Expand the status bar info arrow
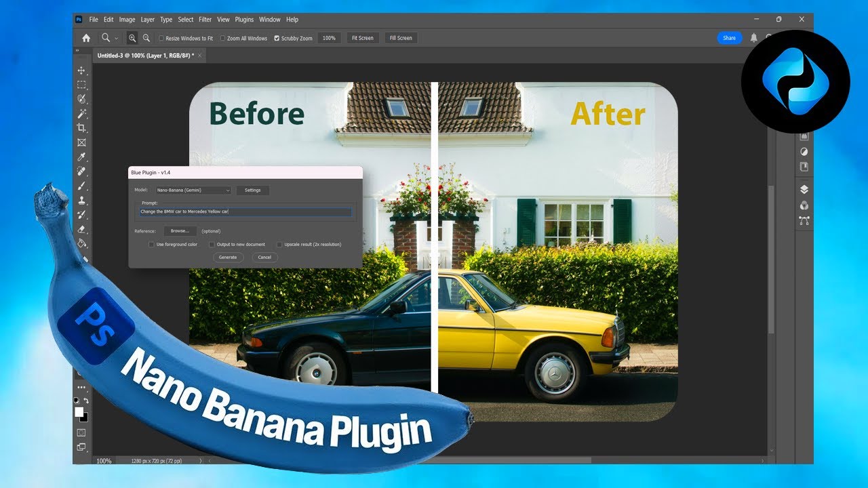Viewport: 868px width, 488px height. click(x=200, y=461)
